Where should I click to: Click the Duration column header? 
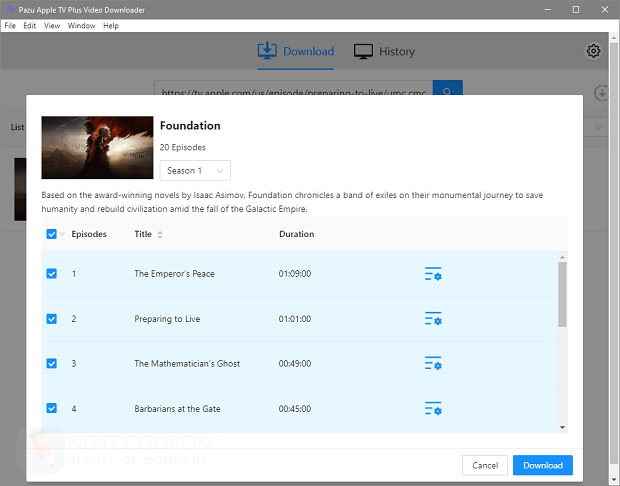297,234
